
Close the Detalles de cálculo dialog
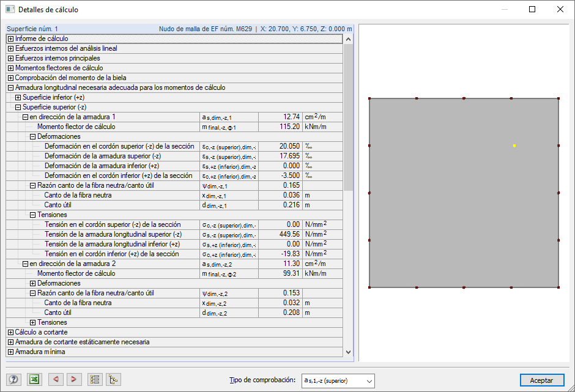point(560,10)
